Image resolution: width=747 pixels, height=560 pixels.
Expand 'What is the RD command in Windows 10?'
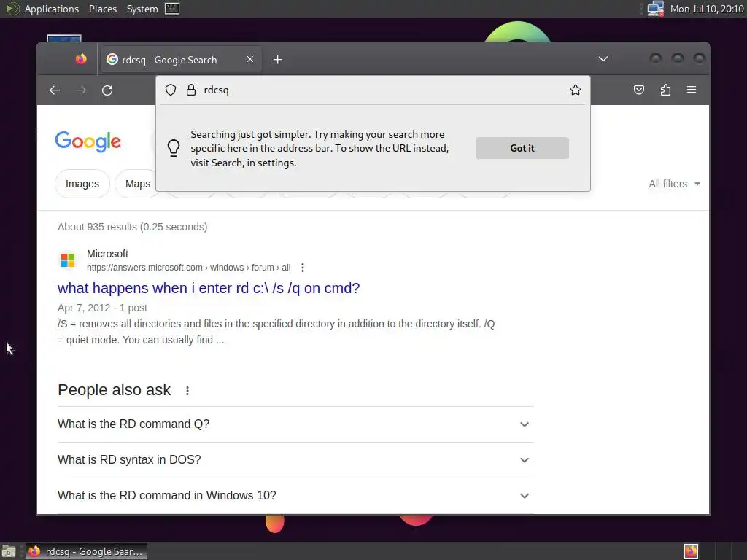click(295, 495)
